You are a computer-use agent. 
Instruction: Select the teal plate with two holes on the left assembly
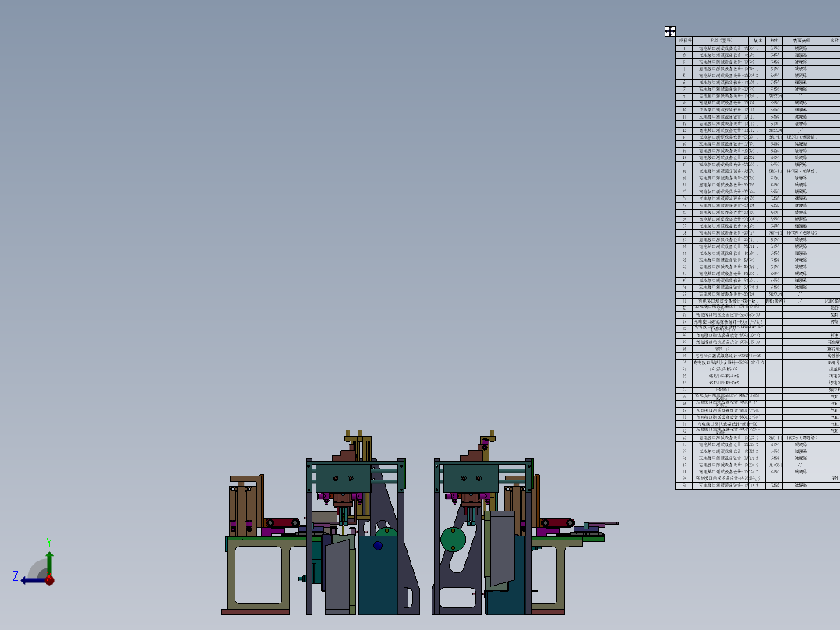tap(343, 478)
